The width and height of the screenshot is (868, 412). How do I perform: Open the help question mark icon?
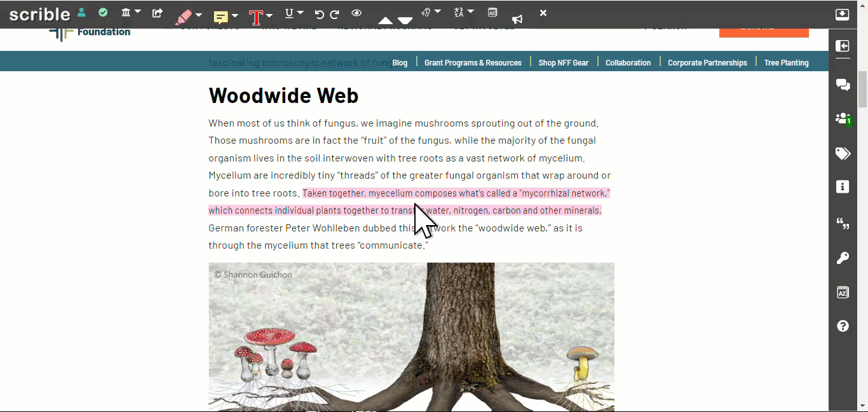(x=843, y=326)
